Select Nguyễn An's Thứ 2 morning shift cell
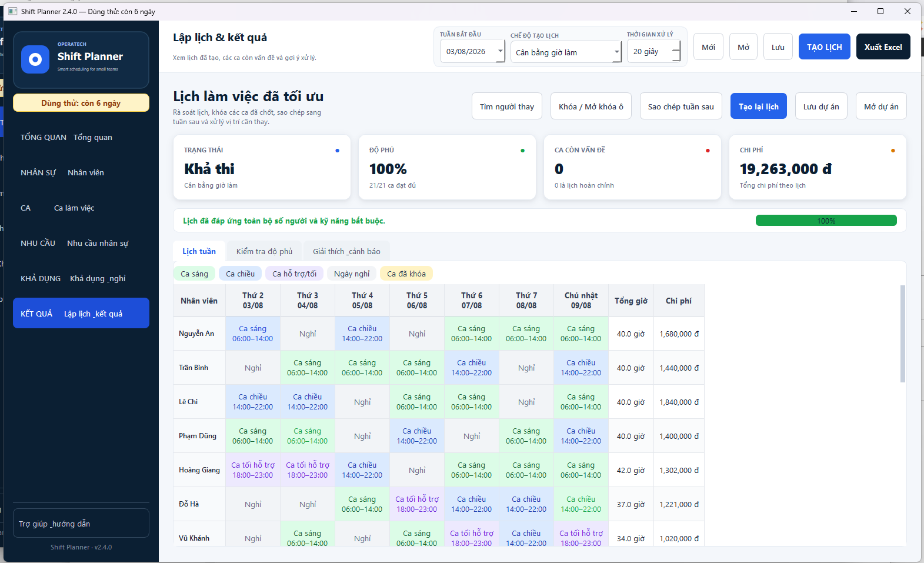The width and height of the screenshot is (924, 563). [253, 334]
